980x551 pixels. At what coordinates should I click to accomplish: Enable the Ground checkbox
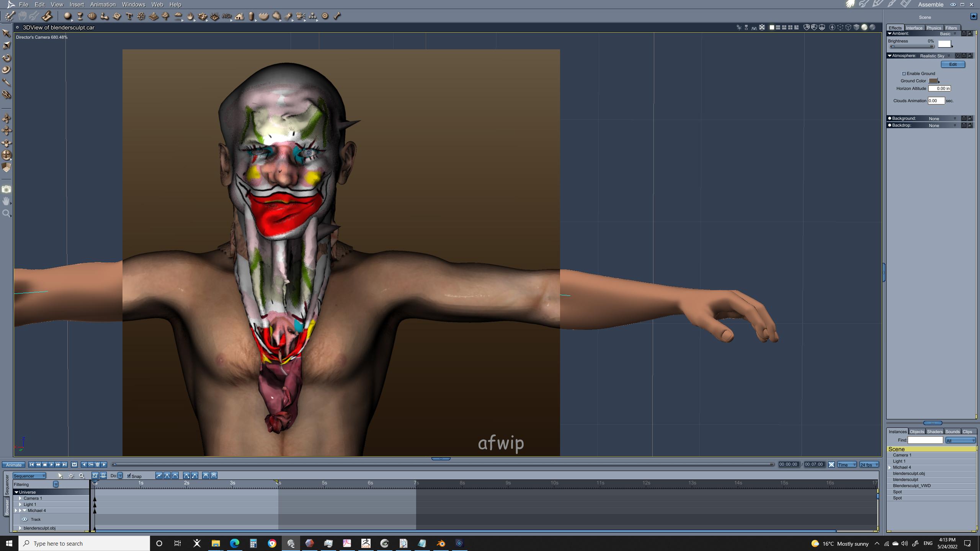904,73
